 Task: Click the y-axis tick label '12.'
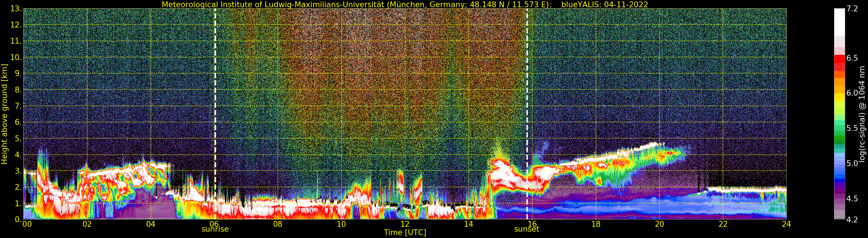pyautogui.click(x=16, y=25)
